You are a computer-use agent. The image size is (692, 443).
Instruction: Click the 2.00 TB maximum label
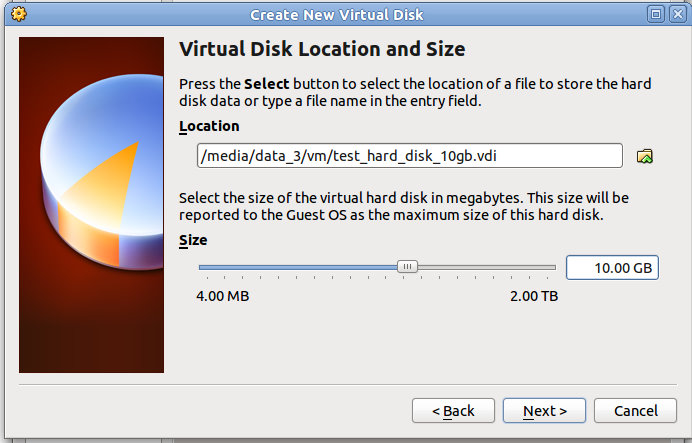click(x=534, y=296)
